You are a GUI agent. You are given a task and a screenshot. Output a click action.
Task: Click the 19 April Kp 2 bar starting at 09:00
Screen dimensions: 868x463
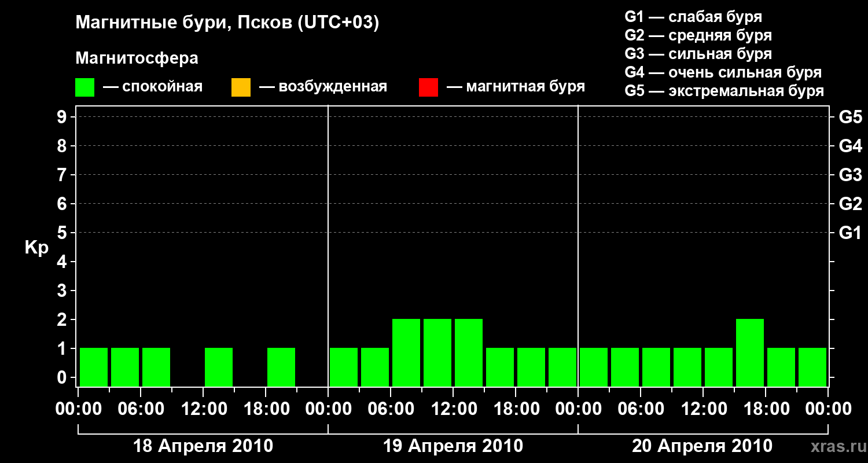437,352
